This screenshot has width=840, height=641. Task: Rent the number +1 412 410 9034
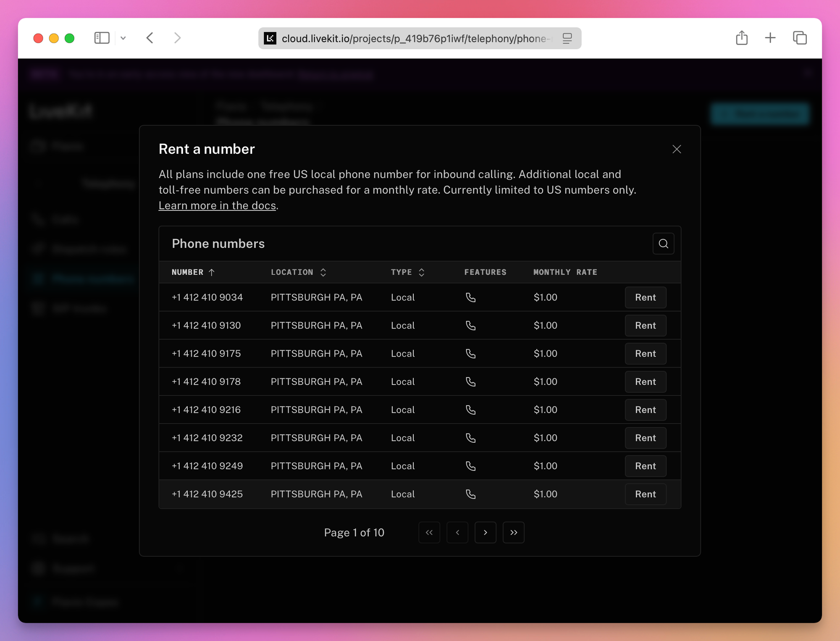[x=645, y=297]
